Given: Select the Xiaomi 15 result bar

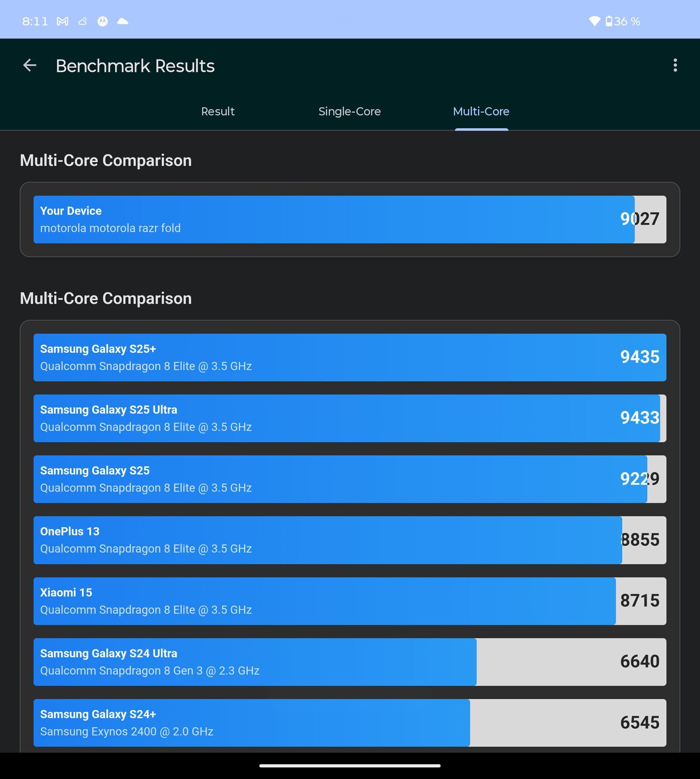Looking at the screenshot, I should [x=350, y=601].
